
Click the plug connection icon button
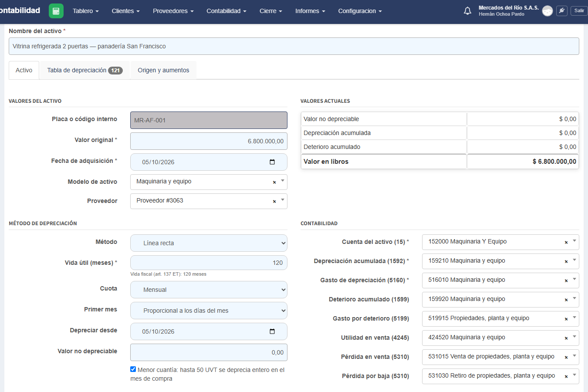click(562, 11)
